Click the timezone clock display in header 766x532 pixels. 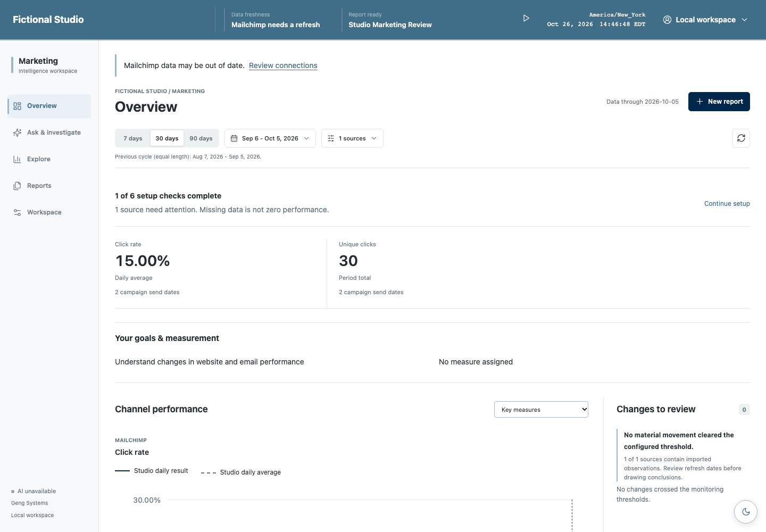tap(596, 20)
